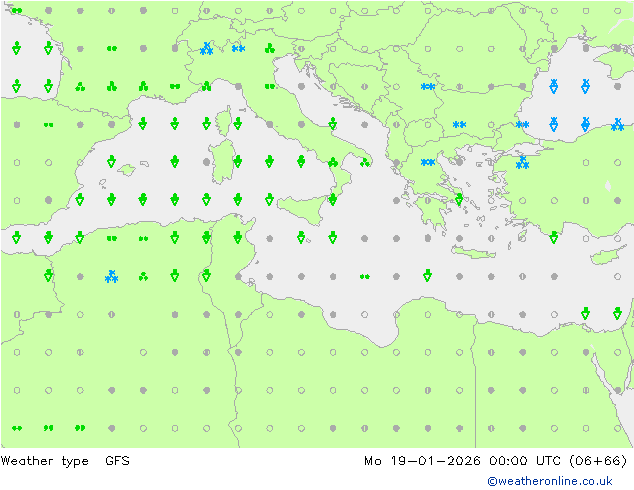Image resolution: width=634 pixels, height=490 pixels.
Task: Click the green shower symbol over northeastern Sicily
Action: tap(333, 199)
